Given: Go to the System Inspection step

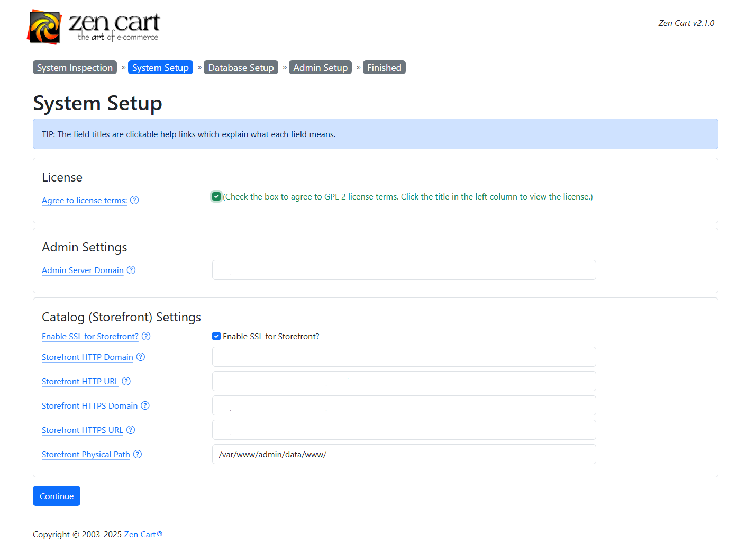Looking at the screenshot, I should tap(75, 67).
